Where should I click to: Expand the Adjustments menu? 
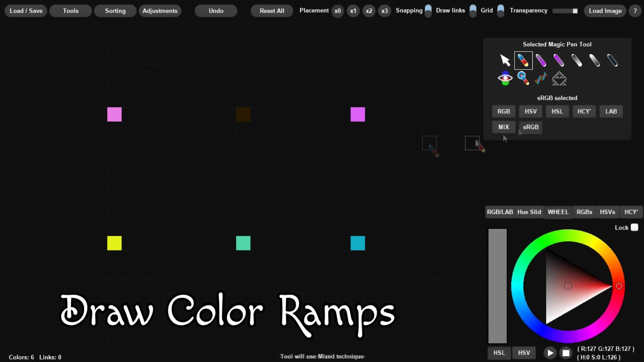160,11
